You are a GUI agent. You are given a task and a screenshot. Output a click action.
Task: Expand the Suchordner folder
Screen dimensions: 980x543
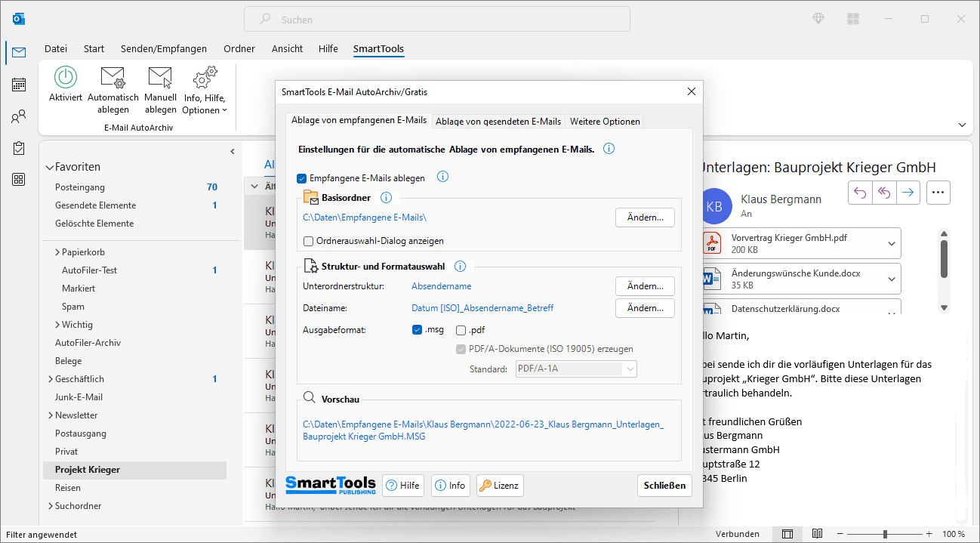[51, 506]
